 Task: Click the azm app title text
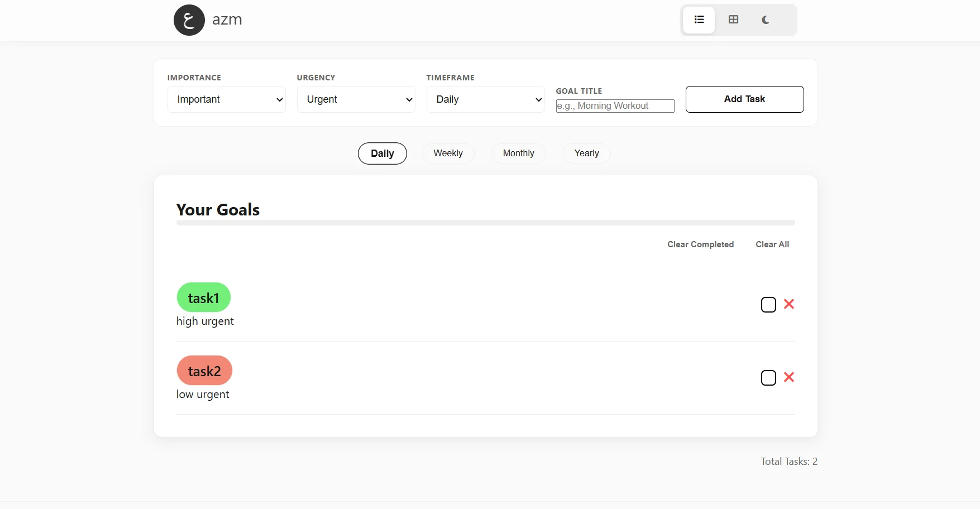click(x=227, y=20)
